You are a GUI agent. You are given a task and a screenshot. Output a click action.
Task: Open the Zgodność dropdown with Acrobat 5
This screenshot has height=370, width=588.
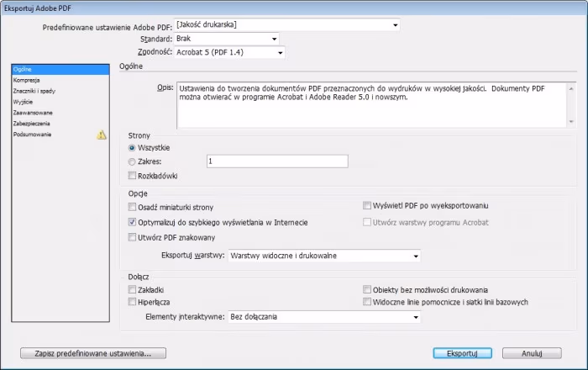click(x=229, y=52)
